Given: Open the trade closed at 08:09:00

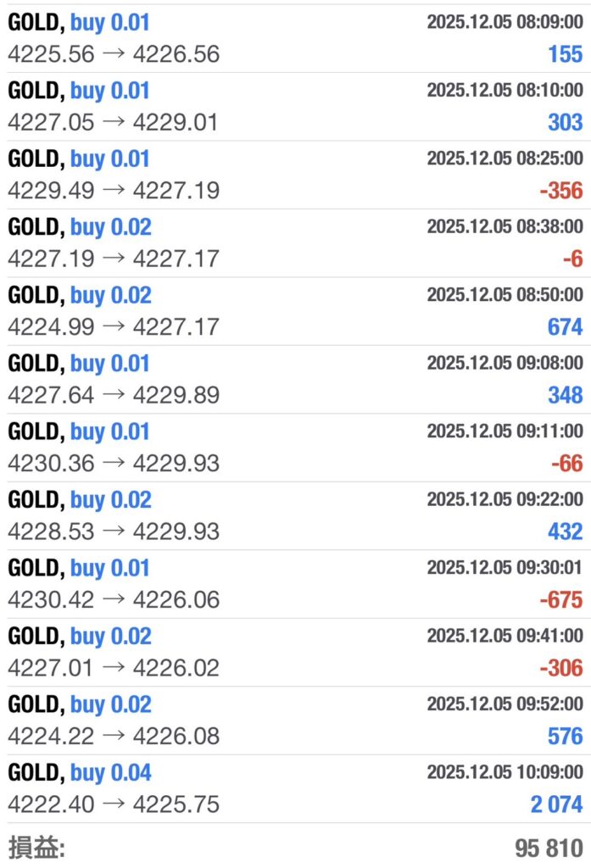Looking at the screenshot, I should point(295,38).
